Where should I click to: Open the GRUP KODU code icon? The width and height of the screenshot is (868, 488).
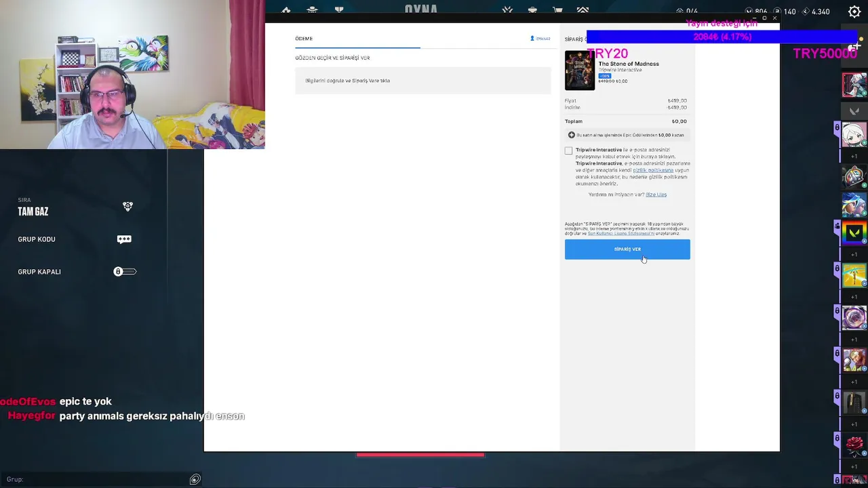[124, 239]
